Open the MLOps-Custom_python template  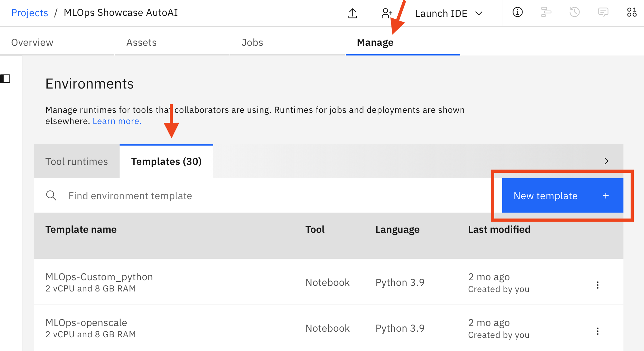click(99, 277)
